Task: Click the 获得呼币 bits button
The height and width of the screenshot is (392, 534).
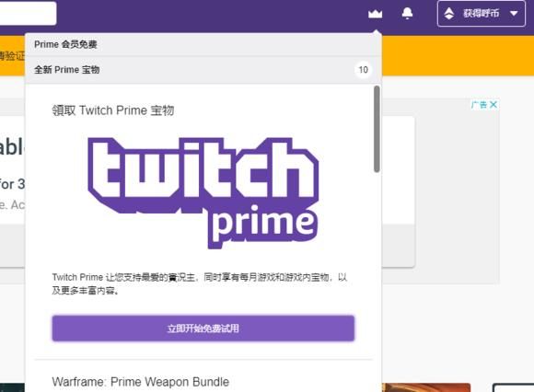Action: 482,14
